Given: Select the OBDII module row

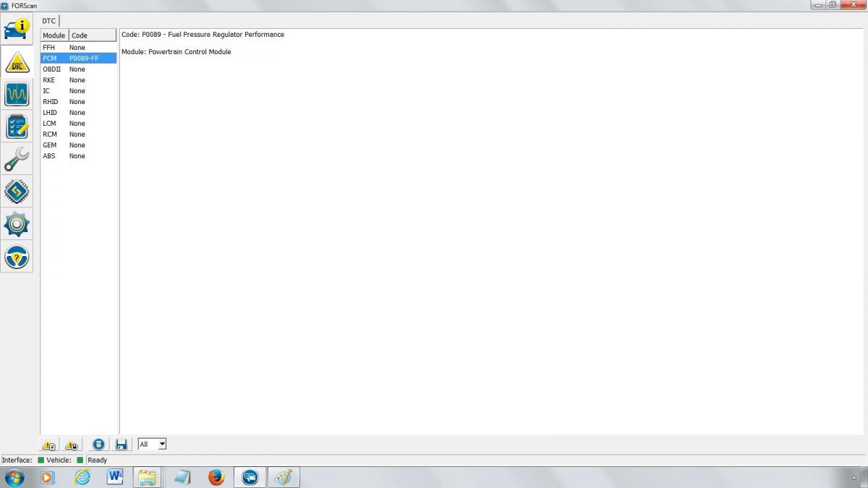Looking at the screenshot, I should click(78, 69).
